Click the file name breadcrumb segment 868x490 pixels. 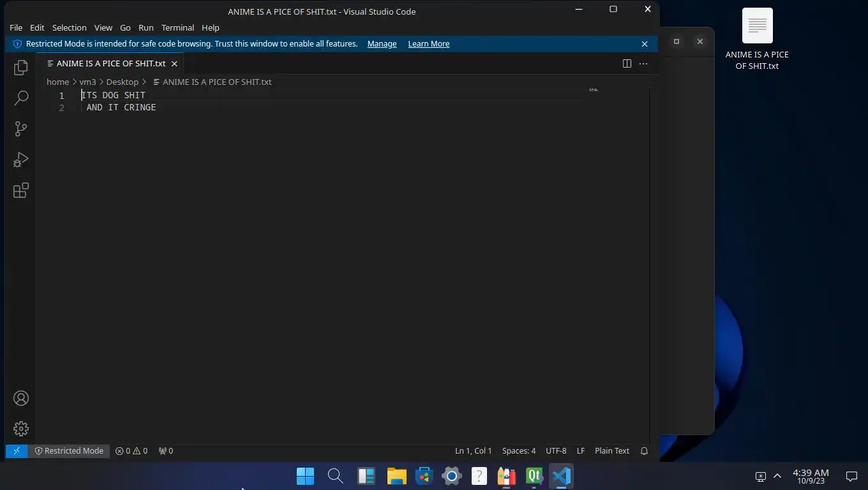click(212, 82)
